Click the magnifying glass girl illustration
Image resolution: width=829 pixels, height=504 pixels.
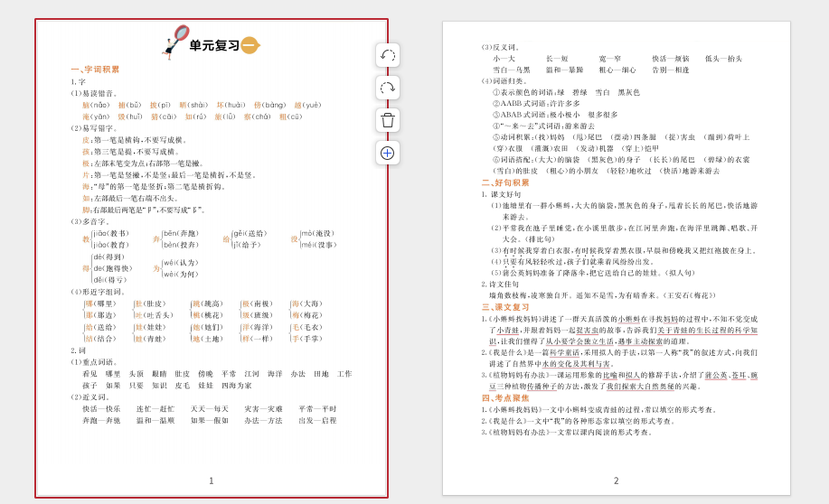(174, 42)
